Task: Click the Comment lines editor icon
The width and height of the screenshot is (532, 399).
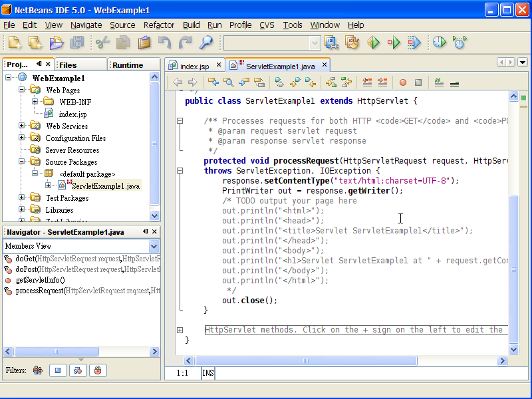Action: [439, 82]
